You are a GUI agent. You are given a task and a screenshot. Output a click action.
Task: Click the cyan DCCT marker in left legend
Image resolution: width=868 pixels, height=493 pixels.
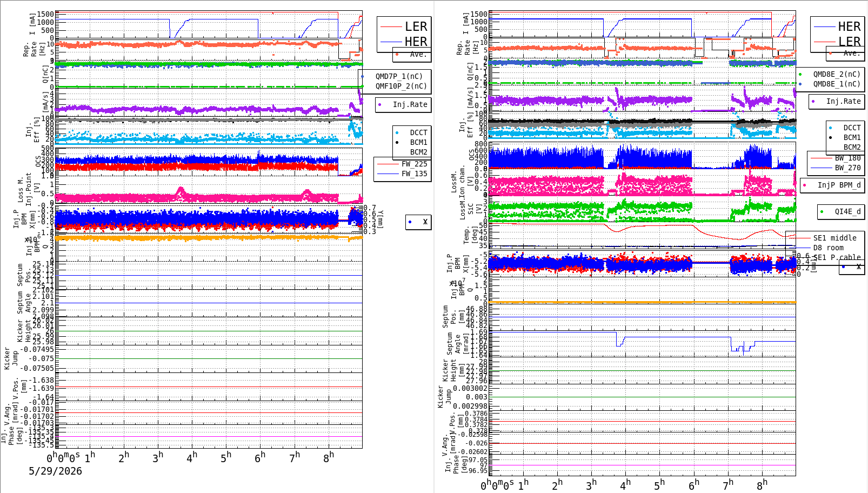[397, 132]
